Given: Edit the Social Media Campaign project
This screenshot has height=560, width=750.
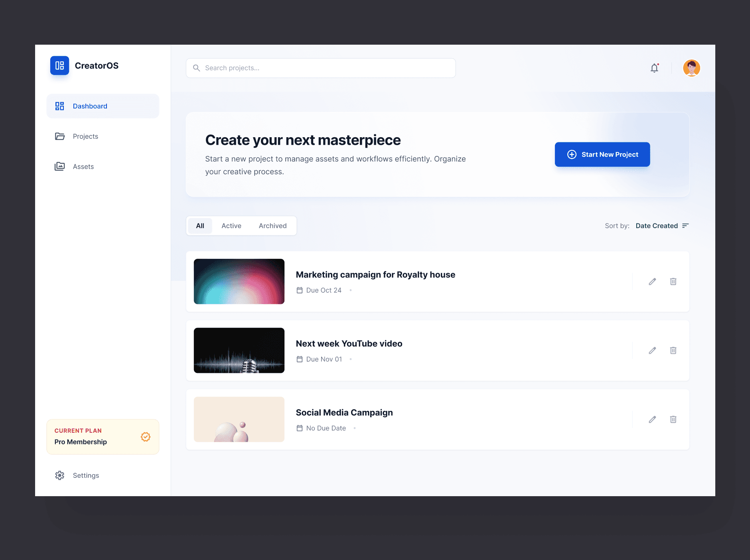Looking at the screenshot, I should (x=652, y=420).
